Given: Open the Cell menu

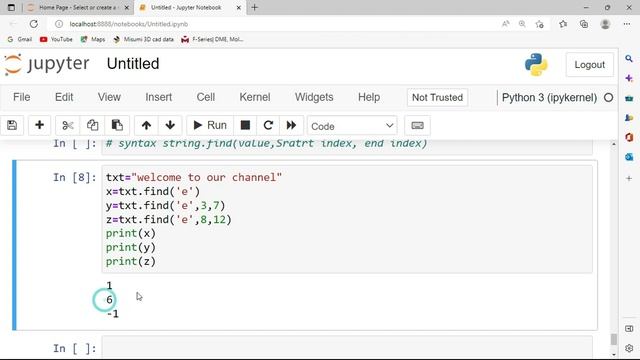Looking at the screenshot, I should (206, 97).
